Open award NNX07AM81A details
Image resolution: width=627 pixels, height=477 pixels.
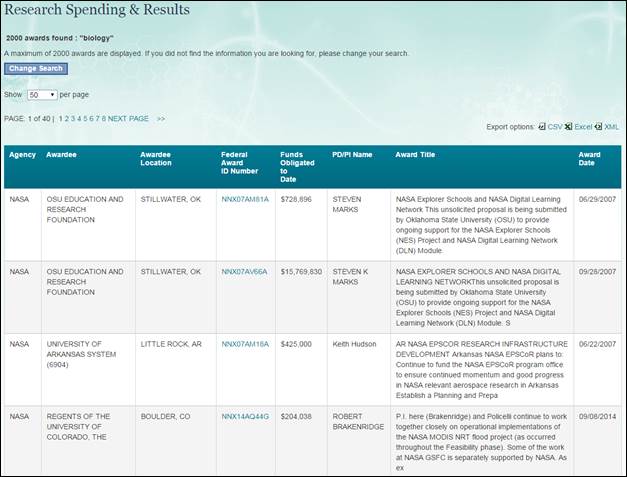click(245, 199)
